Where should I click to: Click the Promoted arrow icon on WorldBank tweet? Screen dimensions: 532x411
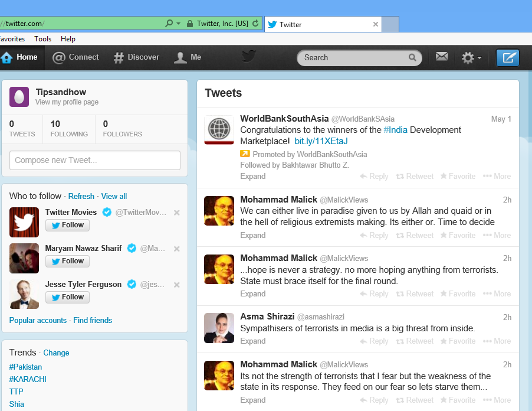245,154
